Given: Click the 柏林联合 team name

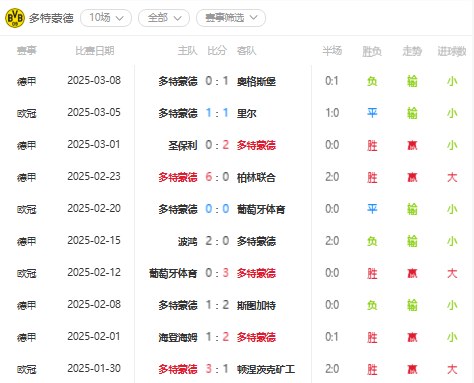Looking at the screenshot, I should pyautogui.click(x=256, y=177).
